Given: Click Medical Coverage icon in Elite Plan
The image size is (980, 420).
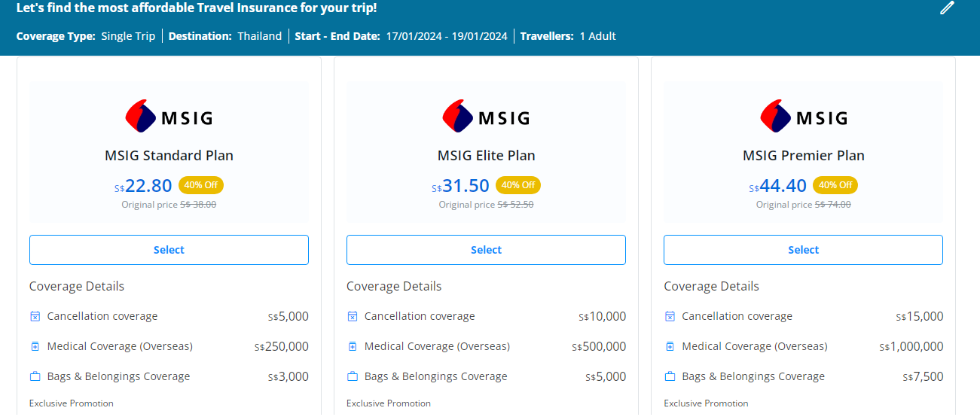Looking at the screenshot, I should point(352,346).
